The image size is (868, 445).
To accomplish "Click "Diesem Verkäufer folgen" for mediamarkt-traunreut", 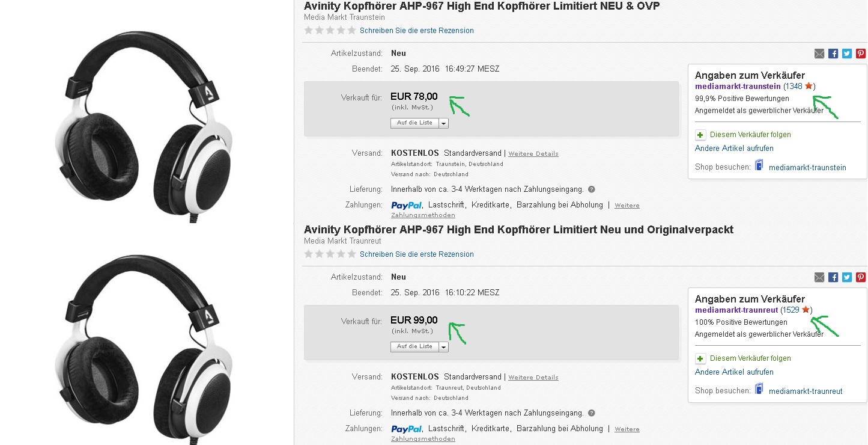I will point(750,358).
